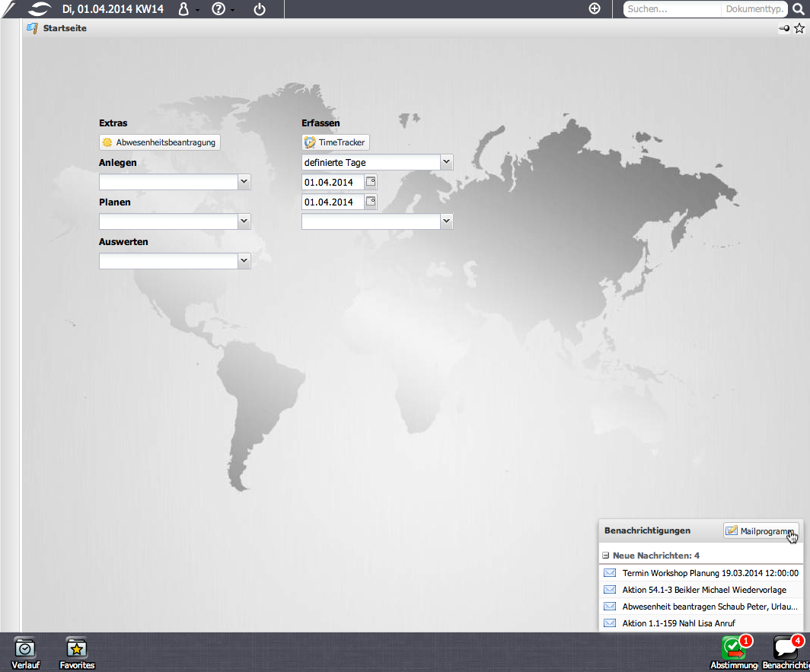Open Favorites icon in bottom bar
The height and width of the screenshot is (672, 810).
(x=77, y=648)
